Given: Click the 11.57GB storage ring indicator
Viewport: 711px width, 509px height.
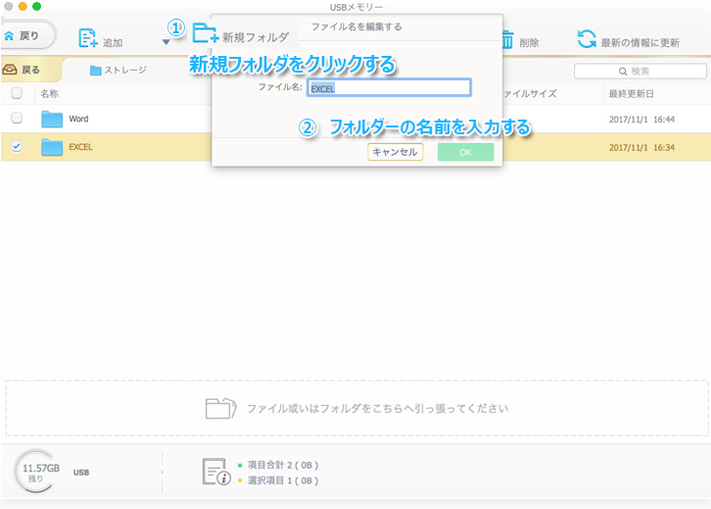Looking at the screenshot, I should click(x=37, y=471).
